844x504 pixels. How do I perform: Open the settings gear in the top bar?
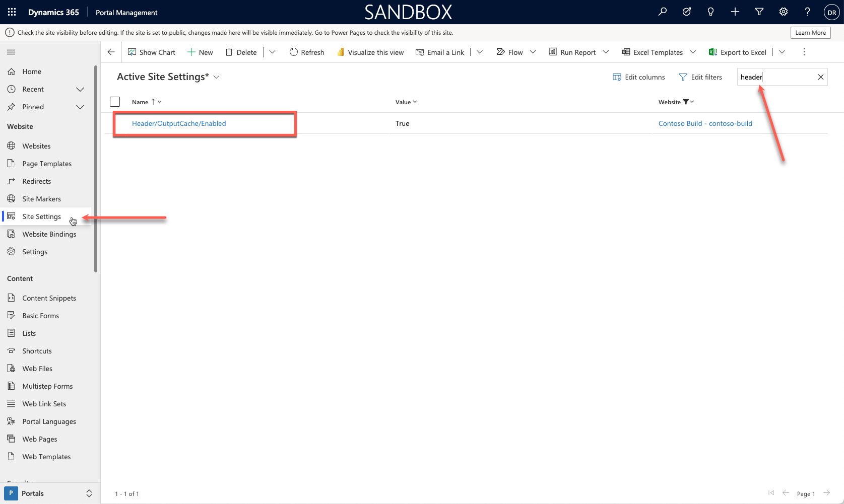coord(783,12)
